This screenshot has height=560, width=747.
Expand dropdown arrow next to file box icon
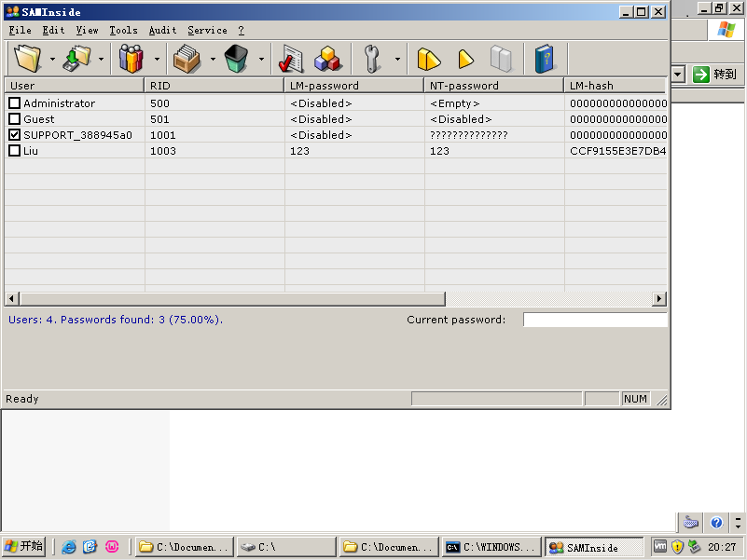[213, 59]
